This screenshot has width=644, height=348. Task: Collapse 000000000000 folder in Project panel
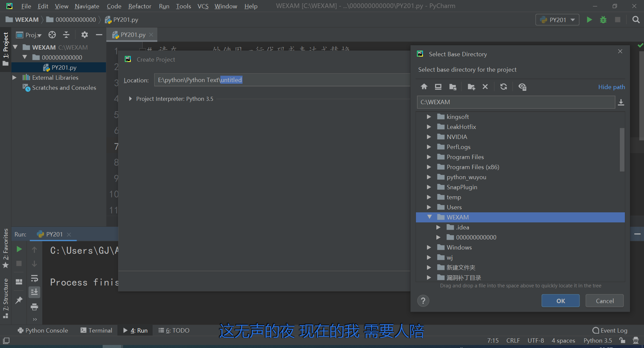tap(24, 57)
